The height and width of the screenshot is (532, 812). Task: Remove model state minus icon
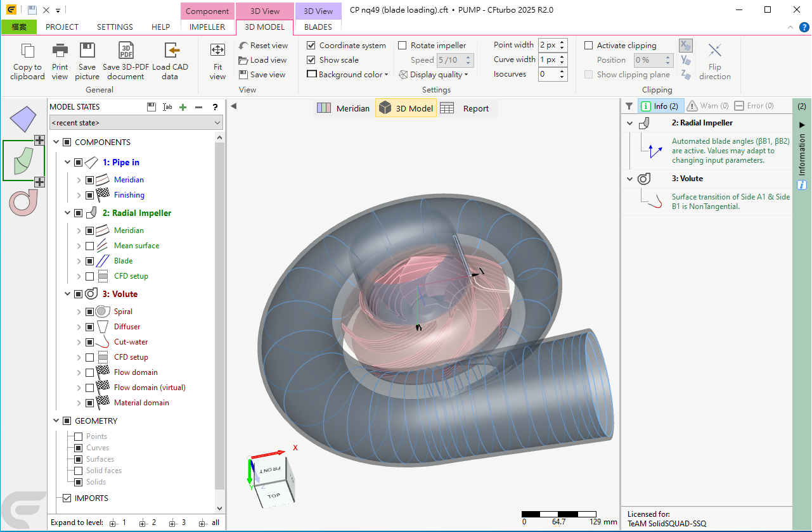coord(199,107)
